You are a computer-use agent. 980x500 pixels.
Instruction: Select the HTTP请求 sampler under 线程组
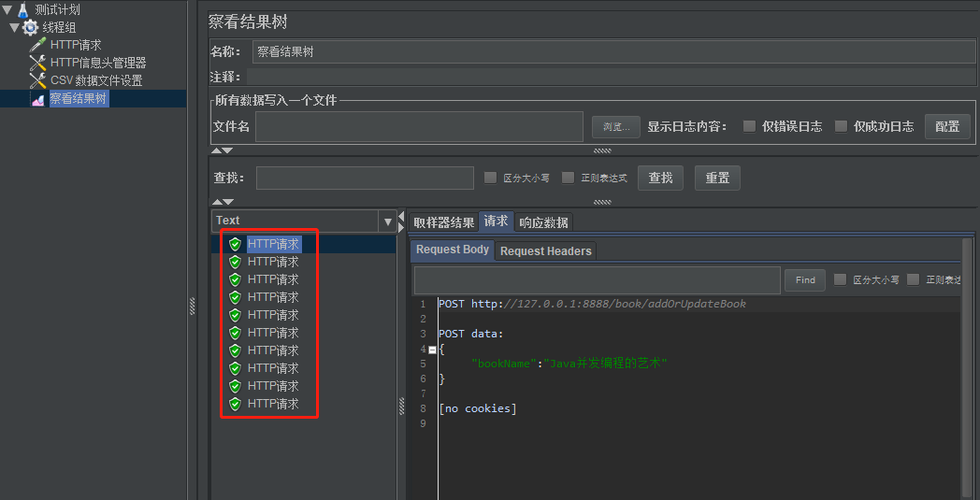76,45
